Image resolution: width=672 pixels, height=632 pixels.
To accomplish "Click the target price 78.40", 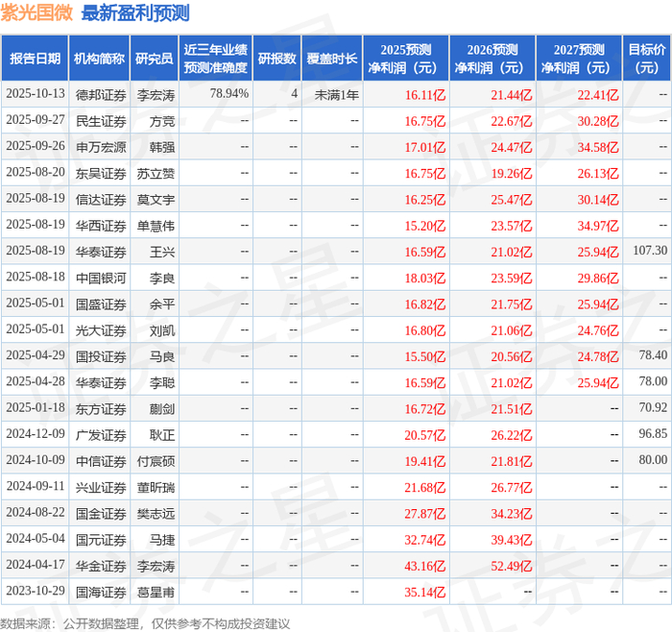I will click(653, 355).
